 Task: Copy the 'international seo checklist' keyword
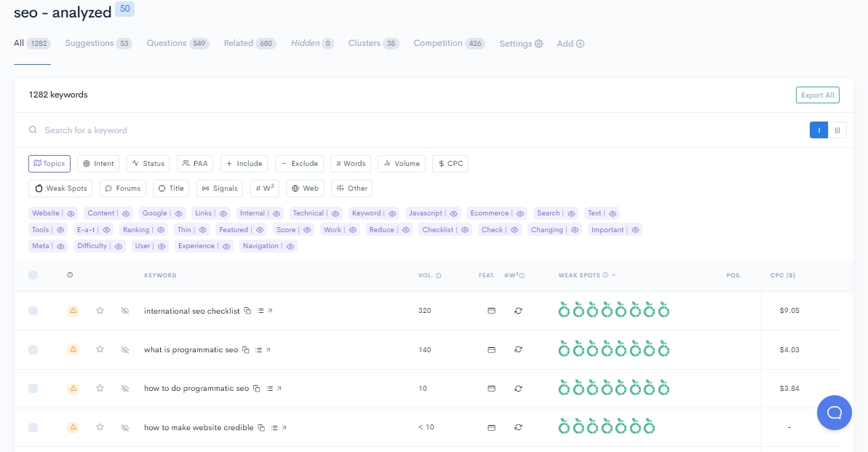point(247,311)
